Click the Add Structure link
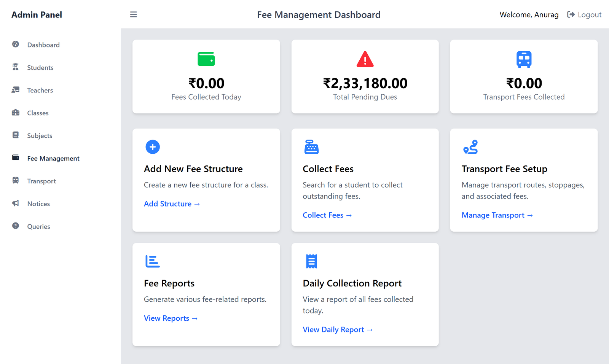The height and width of the screenshot is (364, 609). click(x=172, y=203)
